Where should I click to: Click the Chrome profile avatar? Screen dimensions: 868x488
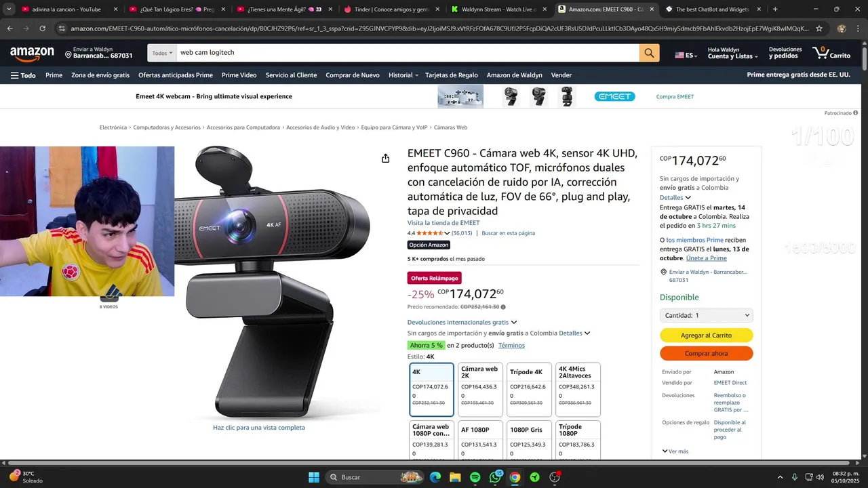coord(842,28)
